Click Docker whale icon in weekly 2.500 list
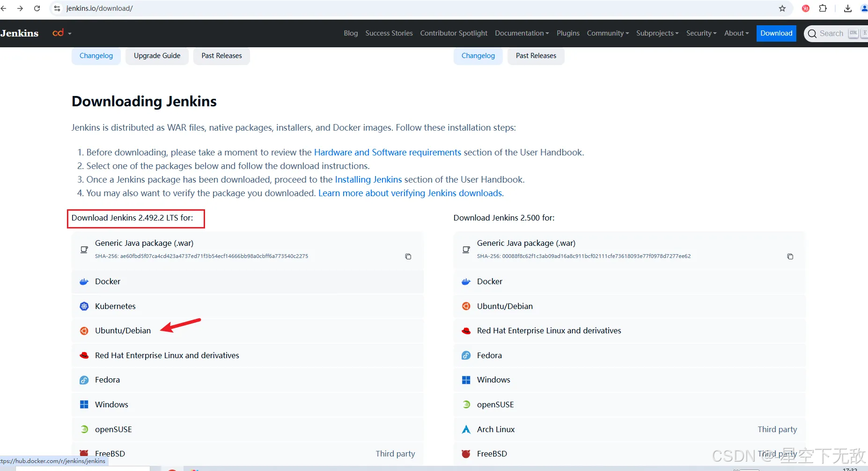This screenshot has height=471, width=868. coord(466,281)
